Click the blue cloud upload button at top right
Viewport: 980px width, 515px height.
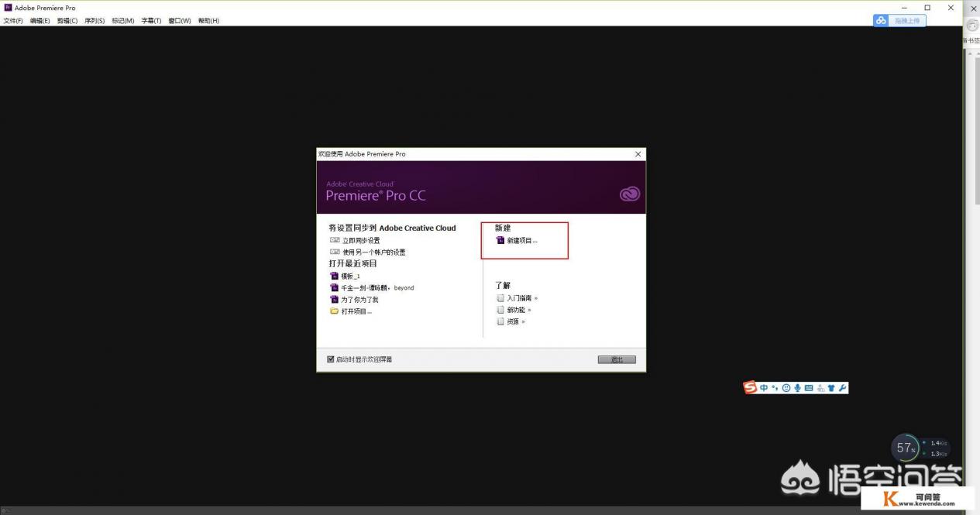click(899, 21)
